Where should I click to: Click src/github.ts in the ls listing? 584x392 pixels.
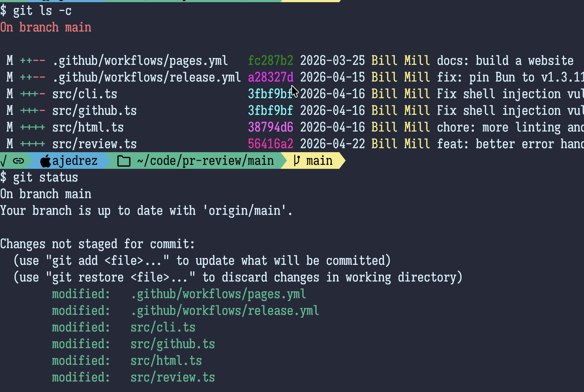point(94,111)
